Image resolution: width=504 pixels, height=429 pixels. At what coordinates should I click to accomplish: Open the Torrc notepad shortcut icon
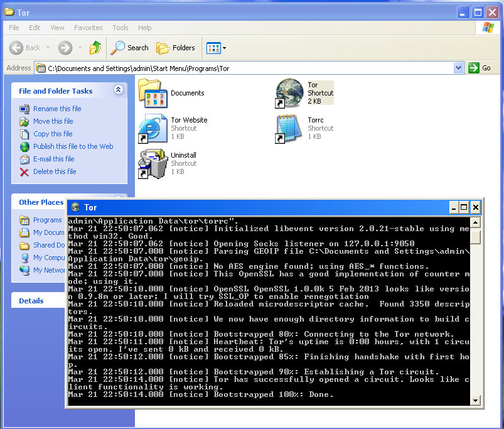point(289,128)
